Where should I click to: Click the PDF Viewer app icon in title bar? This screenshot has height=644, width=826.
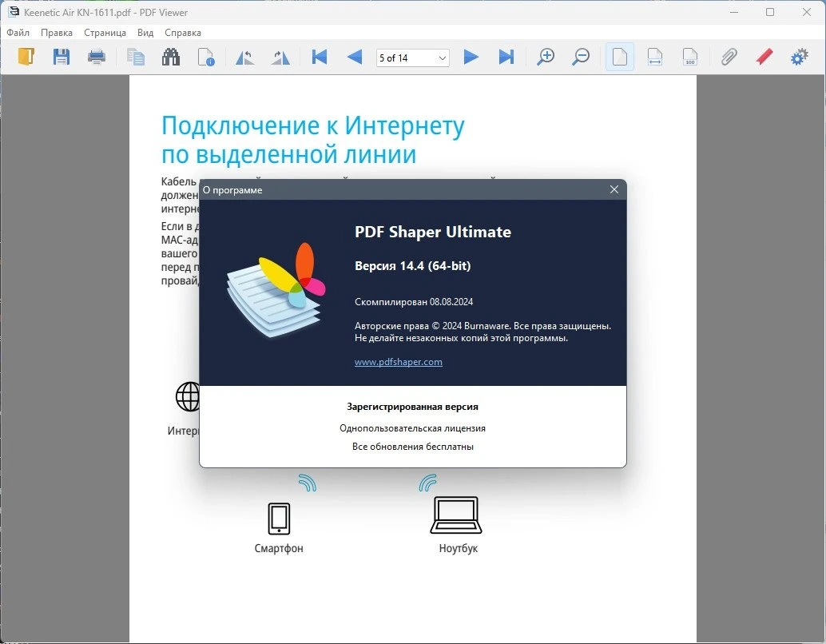(13, 12)
